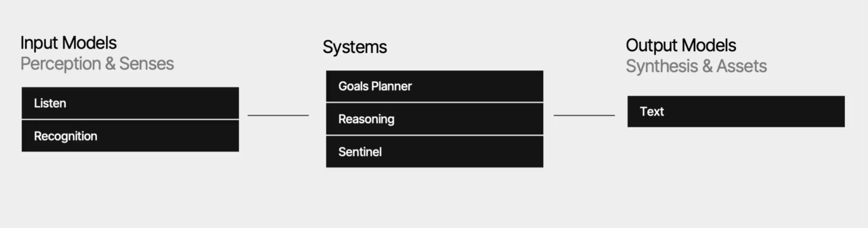868x228 pixels.
Task: Choose the Reasoning system block
Action: (x=434, y=119)
